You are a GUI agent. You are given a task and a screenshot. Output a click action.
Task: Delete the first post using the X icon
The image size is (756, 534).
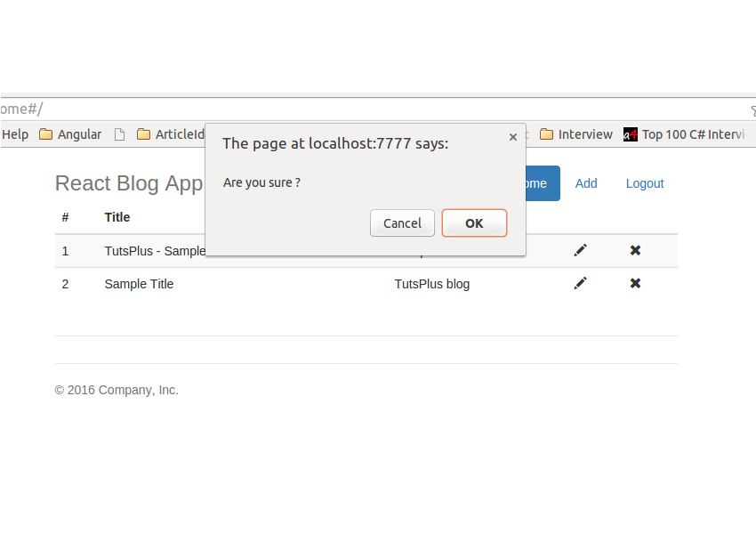(635, 250)
